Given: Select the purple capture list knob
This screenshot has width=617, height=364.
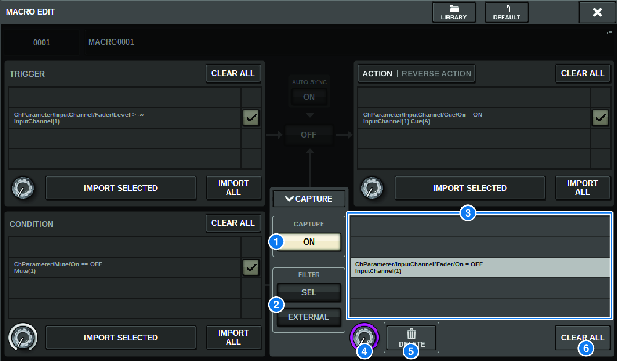Looking at the screenshot, I should pos(364,336).
